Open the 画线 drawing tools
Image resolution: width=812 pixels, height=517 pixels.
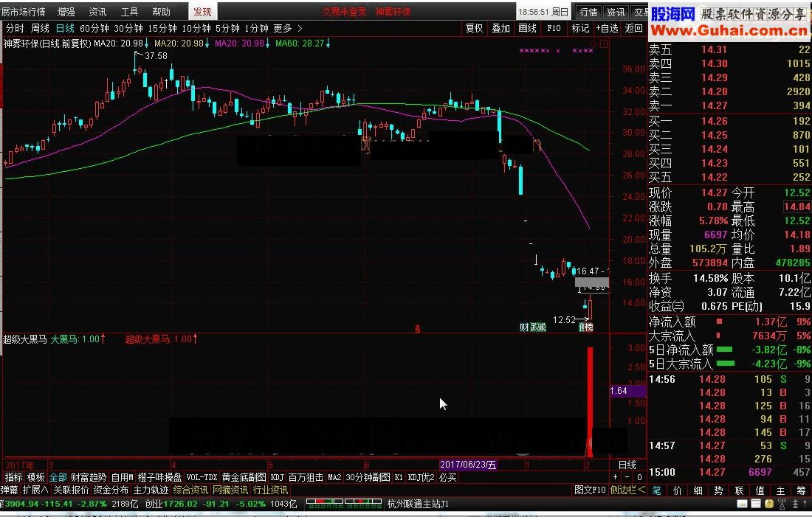[x=528, y=29]
